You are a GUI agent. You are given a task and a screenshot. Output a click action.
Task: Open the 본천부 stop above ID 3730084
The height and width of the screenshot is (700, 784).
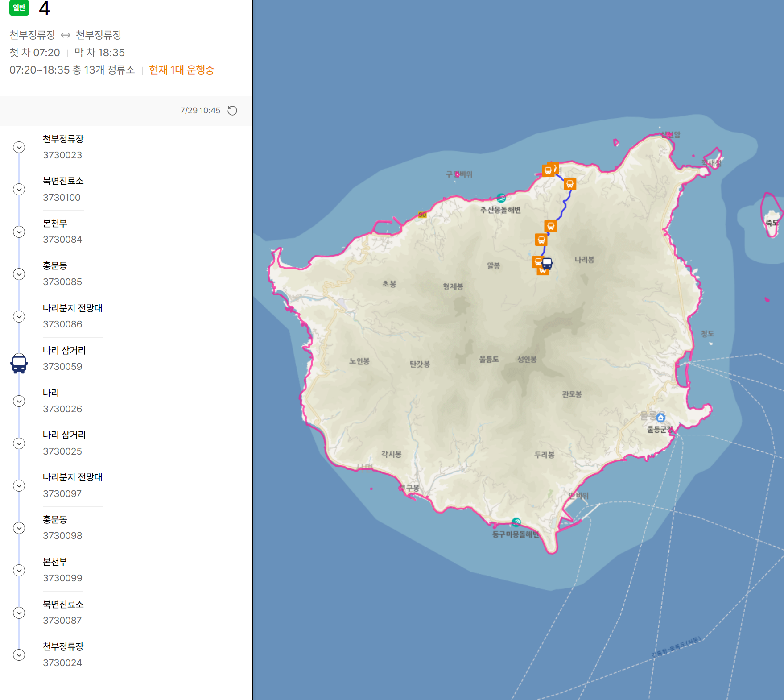[x=55, y=223]
